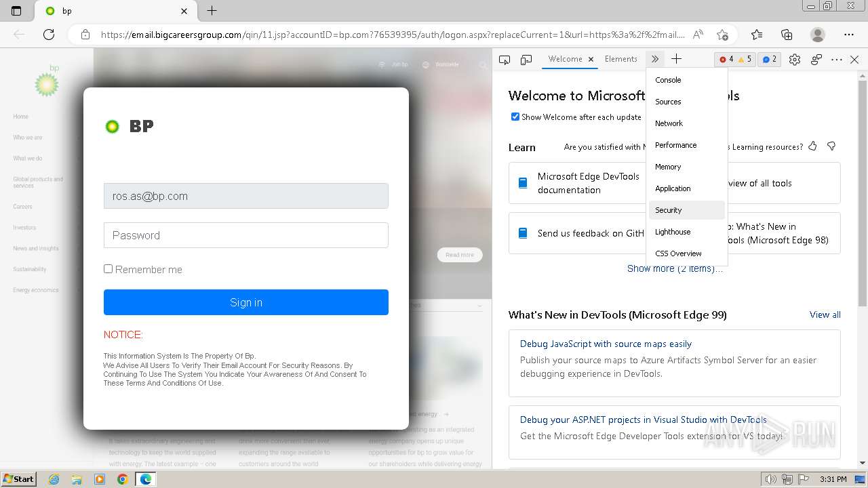868x488 pixels.
Task: Open Customize DevTools ellipsis menu
Action: click(837, 60)
